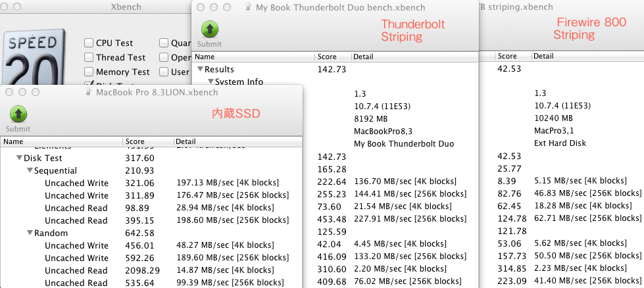644x288 pixels.
Task: Enable the Thread Test checkbox
Action: (x=88, y=57)
